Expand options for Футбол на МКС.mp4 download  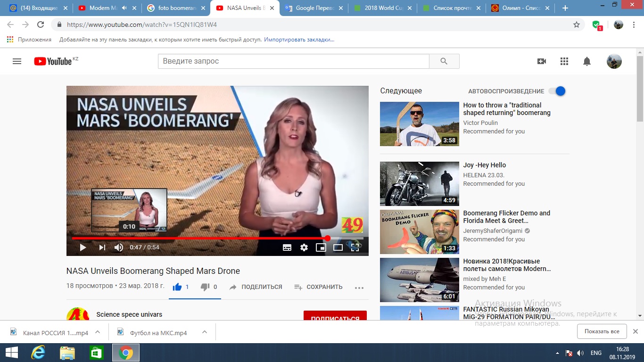coord(205,332)
